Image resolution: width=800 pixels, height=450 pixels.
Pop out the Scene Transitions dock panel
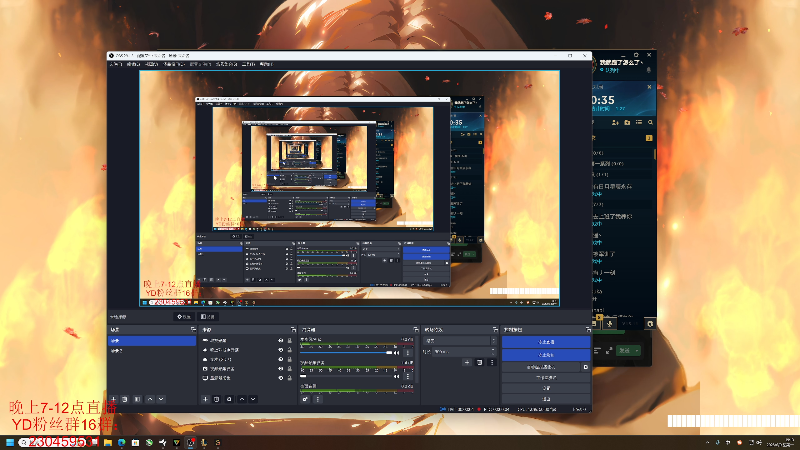pos(495,330)
